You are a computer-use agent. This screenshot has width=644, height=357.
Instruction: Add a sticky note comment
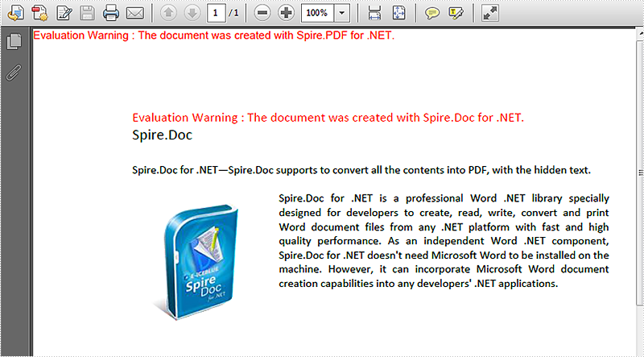431,13
